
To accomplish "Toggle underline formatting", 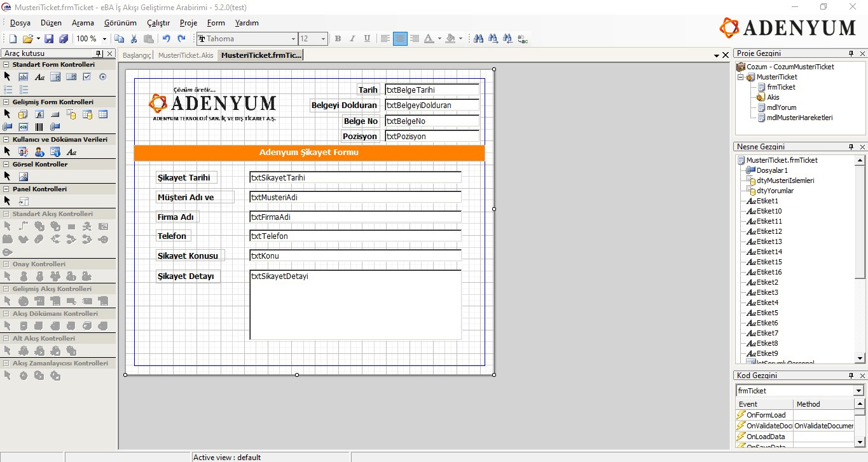I will pyautogui.click(x=367, y=39).
